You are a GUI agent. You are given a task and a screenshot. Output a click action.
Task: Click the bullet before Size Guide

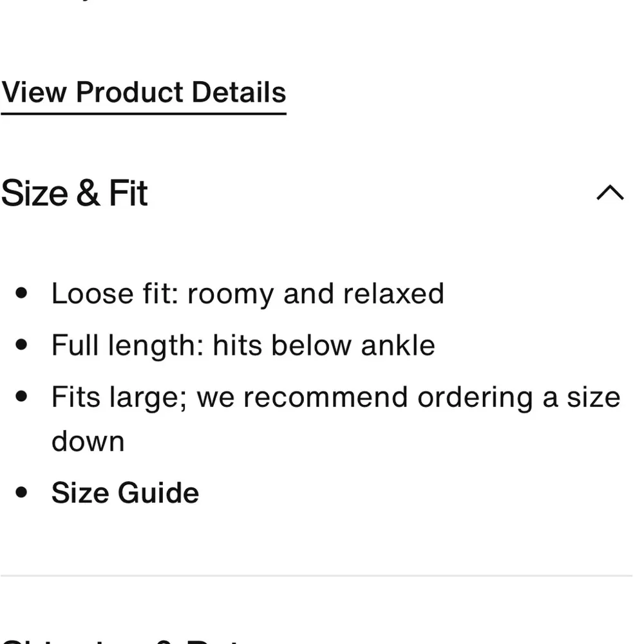tap(21, 493)
